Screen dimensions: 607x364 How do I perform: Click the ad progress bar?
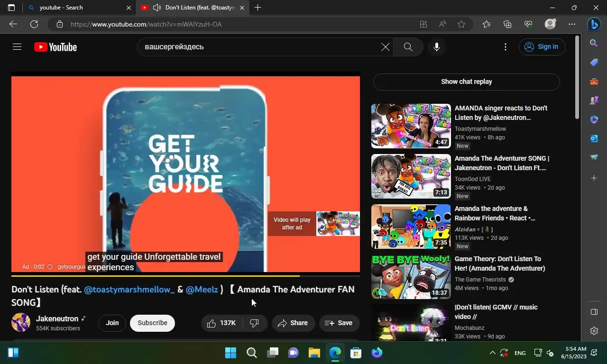click(x=185, y=275)
